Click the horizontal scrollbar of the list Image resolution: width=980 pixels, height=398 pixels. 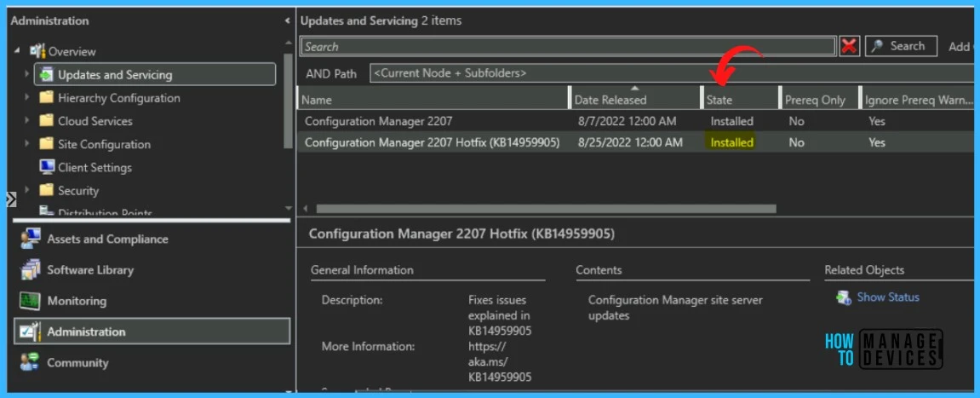(x=546, y=209)
